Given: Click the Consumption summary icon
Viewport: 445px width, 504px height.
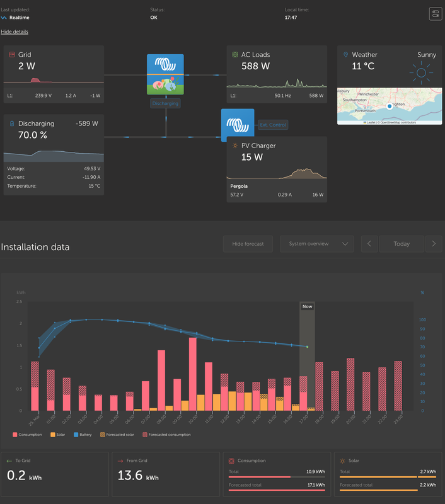Looking at the screenshot, I should click(231, 461).
